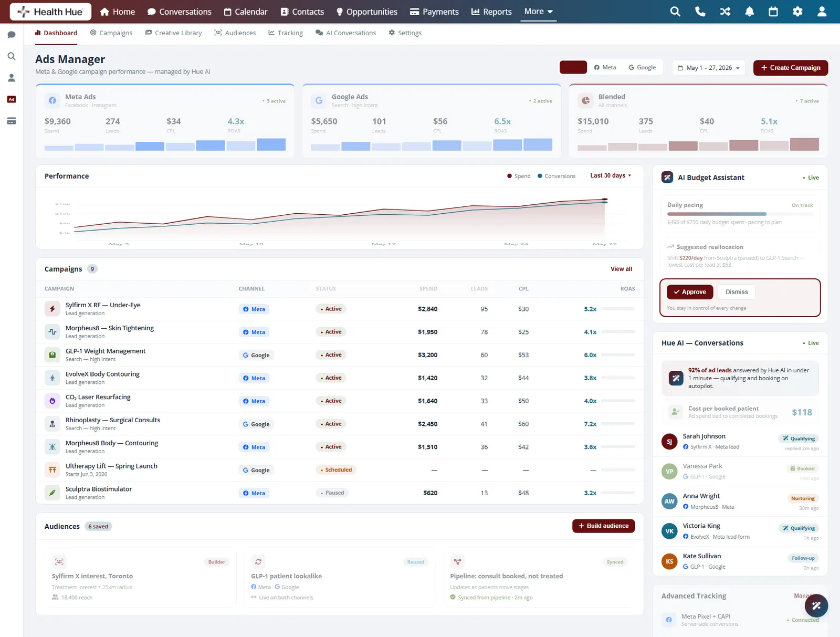
Task: Click the Blended channels pie icon
Action: [x=585, y=100]
